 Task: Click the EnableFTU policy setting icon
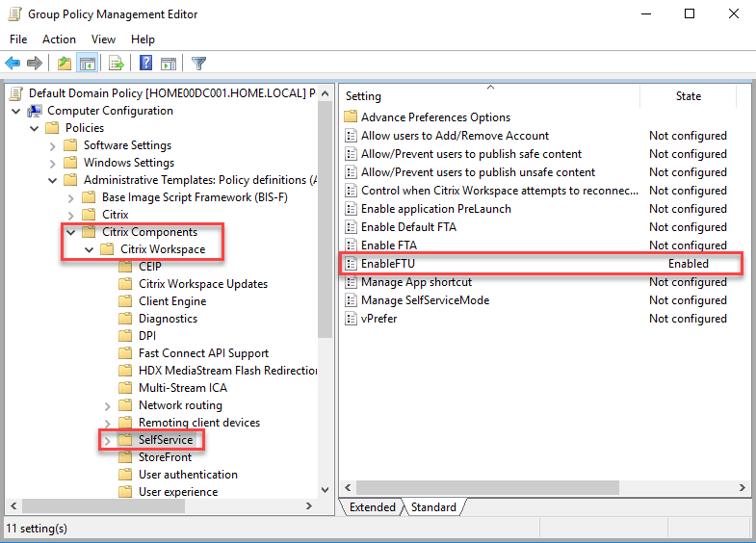351,264
